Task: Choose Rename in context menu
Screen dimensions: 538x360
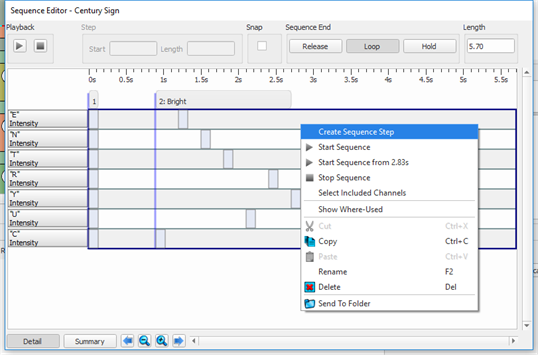Action: [389, 272]
